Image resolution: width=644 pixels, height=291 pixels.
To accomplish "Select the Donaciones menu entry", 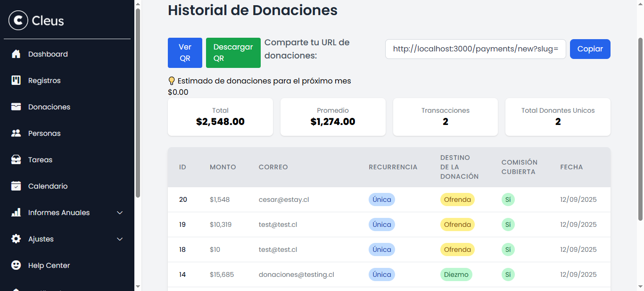I will 49,107.
